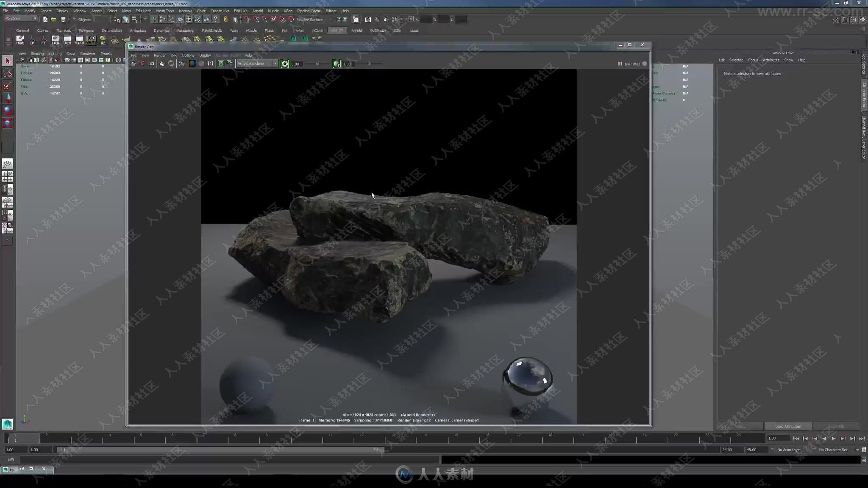Start IPR render icon in Render View
Image resolution: width=868 pixels, height=488 pixels.
[162, 64]
